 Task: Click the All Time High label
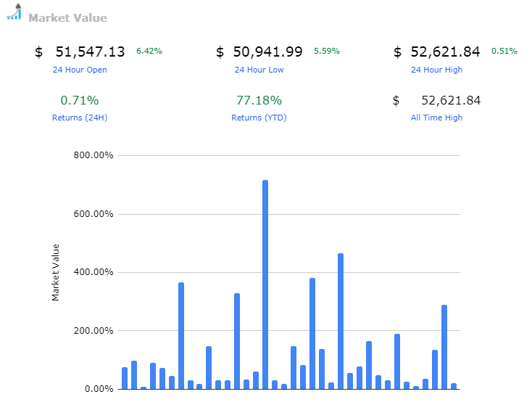point(436,118)
